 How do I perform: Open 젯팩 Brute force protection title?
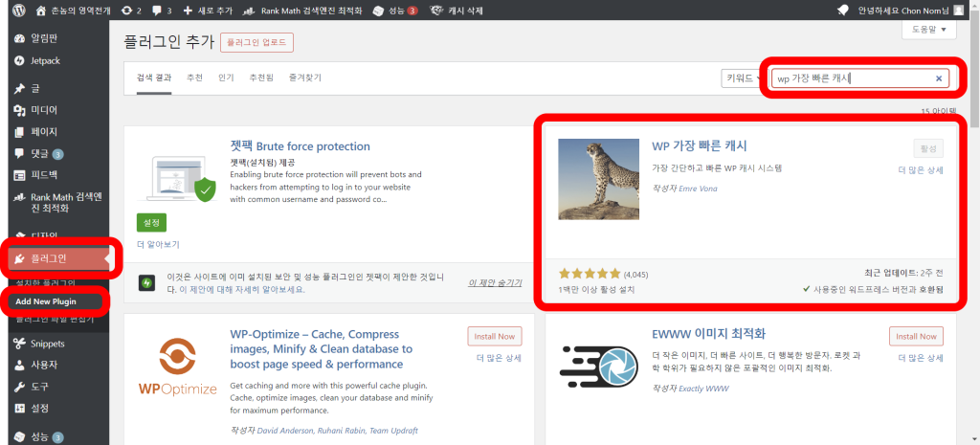point(300,146)
